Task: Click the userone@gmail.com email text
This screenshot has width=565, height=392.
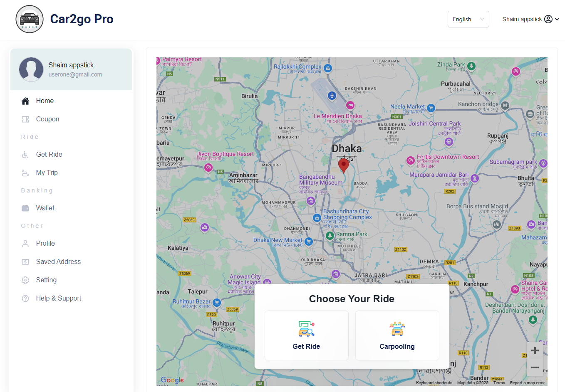Action: (75, 75)
